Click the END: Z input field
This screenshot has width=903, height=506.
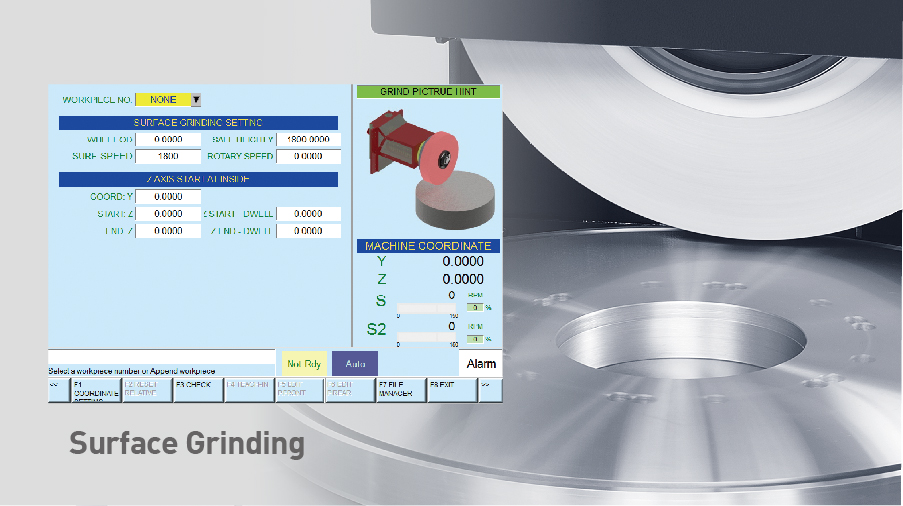[168, 231]
